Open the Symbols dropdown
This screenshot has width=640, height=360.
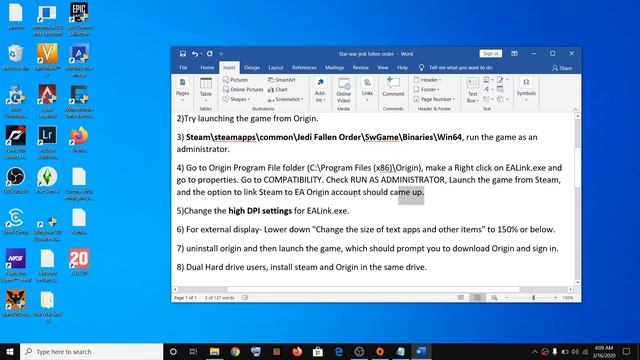526,90
